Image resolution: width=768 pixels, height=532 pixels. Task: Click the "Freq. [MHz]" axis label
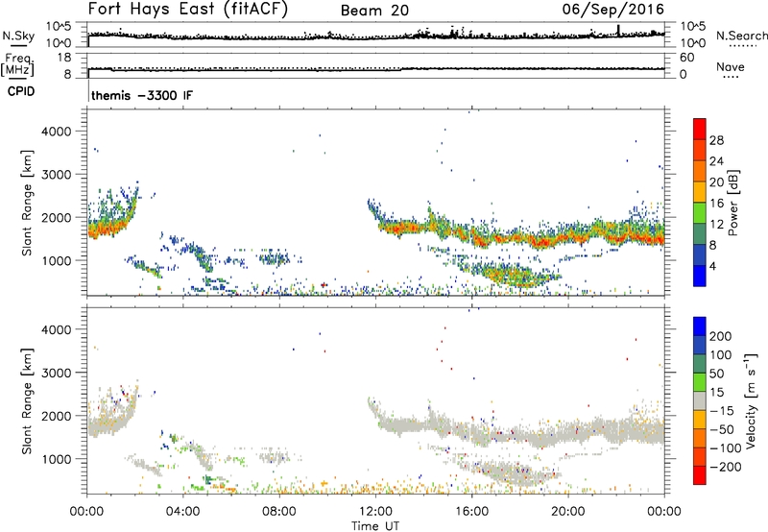point(19,64)
